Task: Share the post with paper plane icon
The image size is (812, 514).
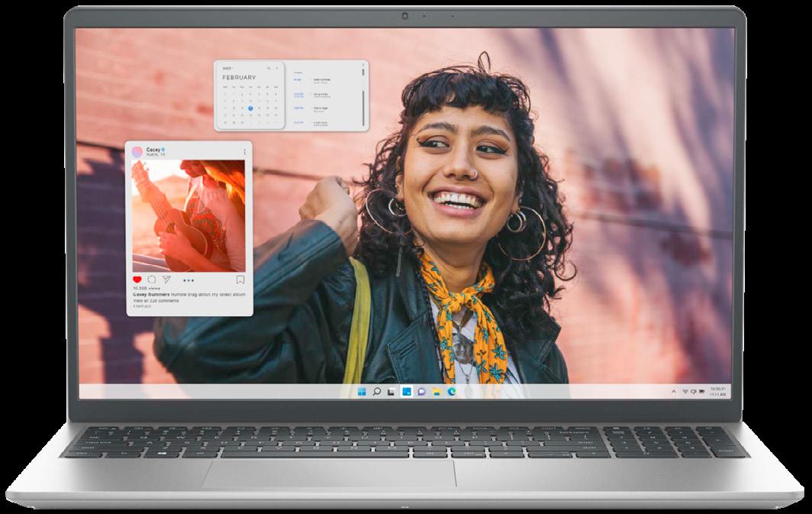Action: (x=166, y=280)
